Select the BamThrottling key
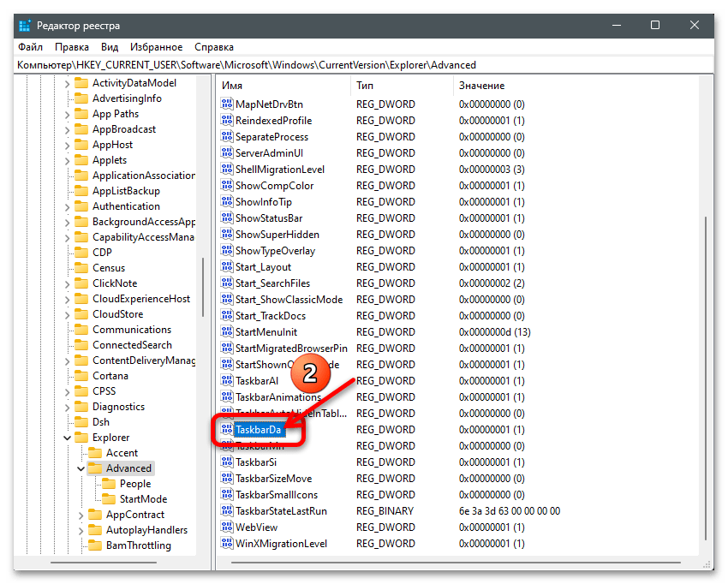This screenshot has height=584, width=728. click(139, 545)
